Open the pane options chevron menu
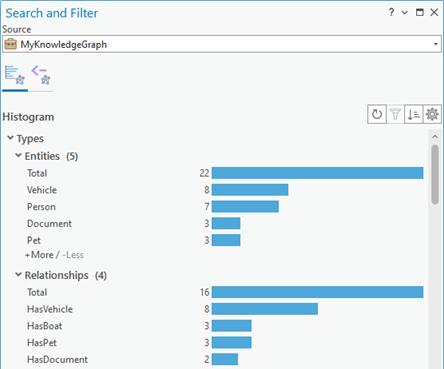Screen dimensions: 444x369 tap(405, 13)
